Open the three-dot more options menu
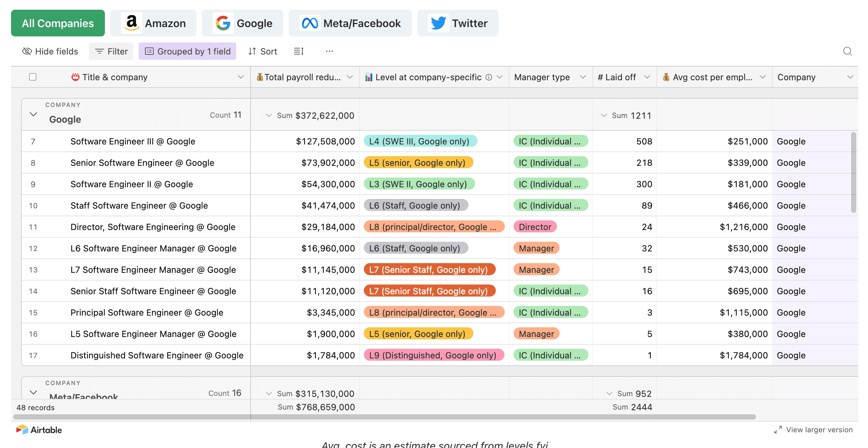868x448 pixels. pos(329,51)
